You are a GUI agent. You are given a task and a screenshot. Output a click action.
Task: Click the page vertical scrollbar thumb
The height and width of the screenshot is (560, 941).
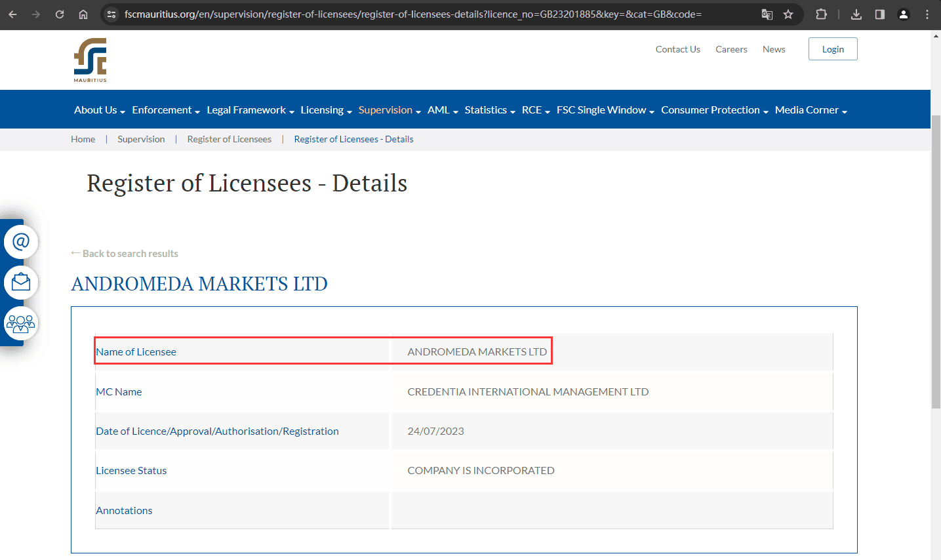point(936,262)
